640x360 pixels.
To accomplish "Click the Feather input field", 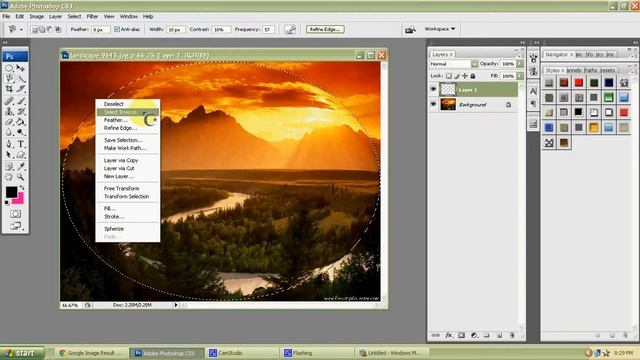I will coord(100,29).
